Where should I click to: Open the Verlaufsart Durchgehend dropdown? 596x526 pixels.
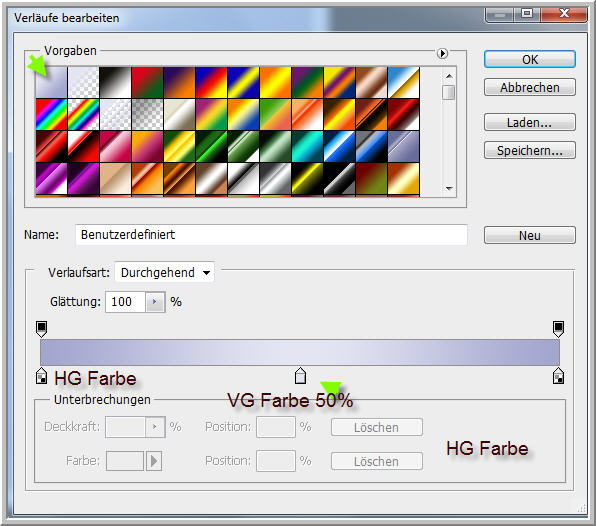coord(164,273)
